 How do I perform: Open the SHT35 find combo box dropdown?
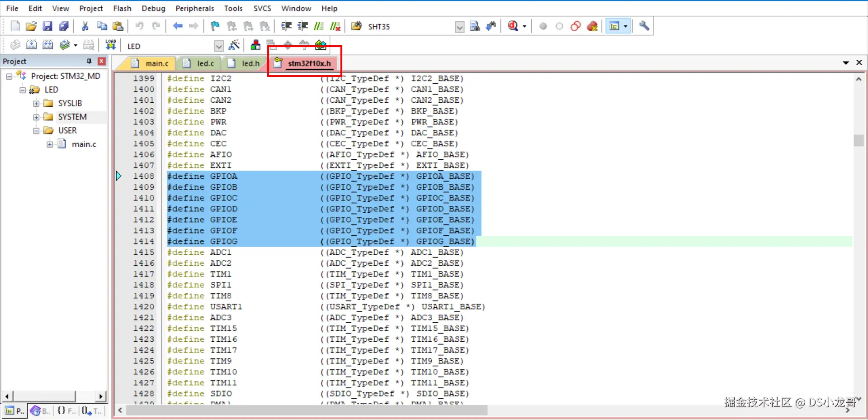click(x=459, y=27)
